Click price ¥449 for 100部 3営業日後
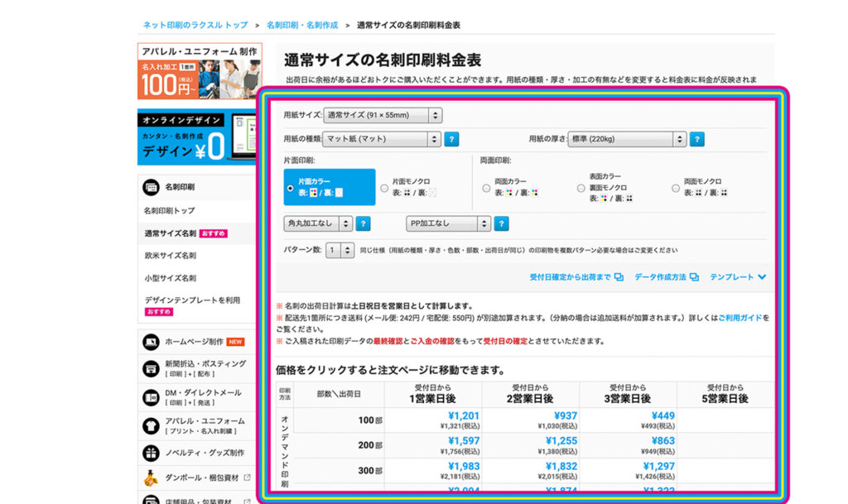Viewport: 848px width, 504px height. click(x=663, y=416)
